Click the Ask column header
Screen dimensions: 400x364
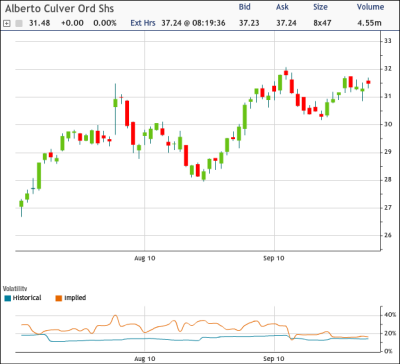(x=282, y=7)
